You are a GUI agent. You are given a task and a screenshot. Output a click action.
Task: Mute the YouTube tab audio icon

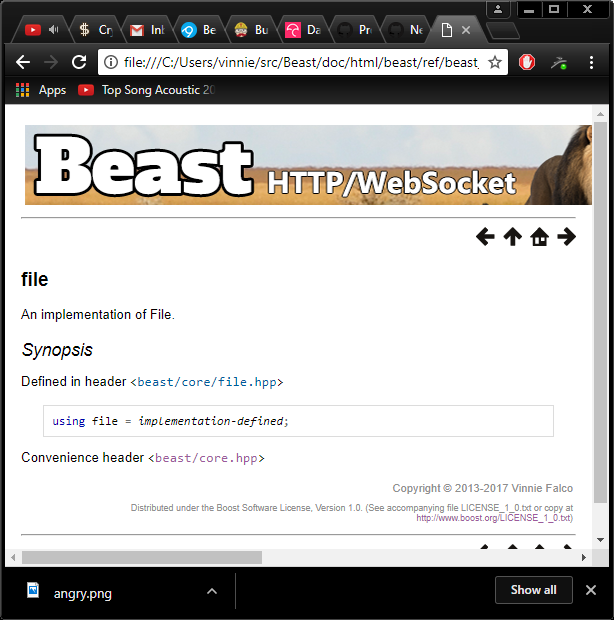point(54,30)
